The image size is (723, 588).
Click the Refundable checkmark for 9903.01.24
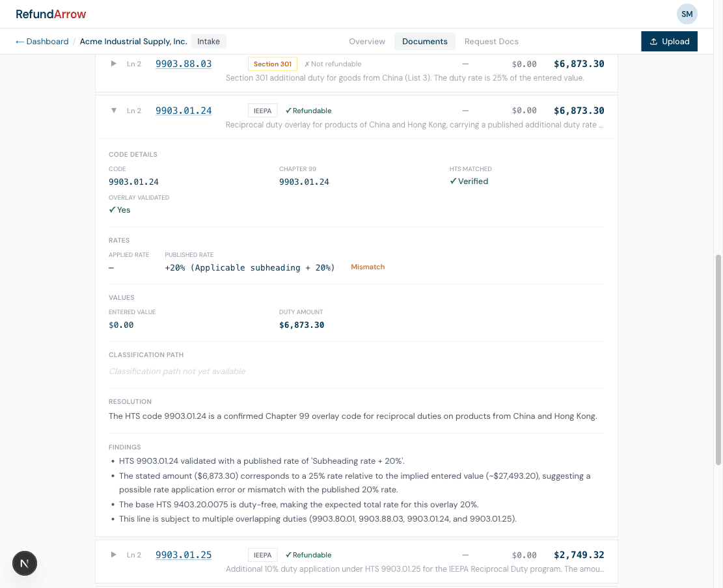(x=308, y=110)
